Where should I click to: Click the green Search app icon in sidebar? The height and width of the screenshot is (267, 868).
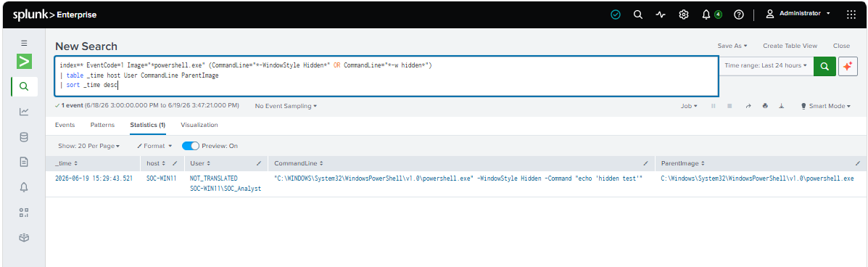[24, 61]
